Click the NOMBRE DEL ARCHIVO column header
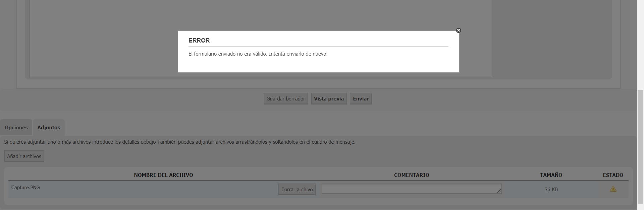Image resolution: width=644 pixels, height=210 pixels. click(x=163, y=175)
